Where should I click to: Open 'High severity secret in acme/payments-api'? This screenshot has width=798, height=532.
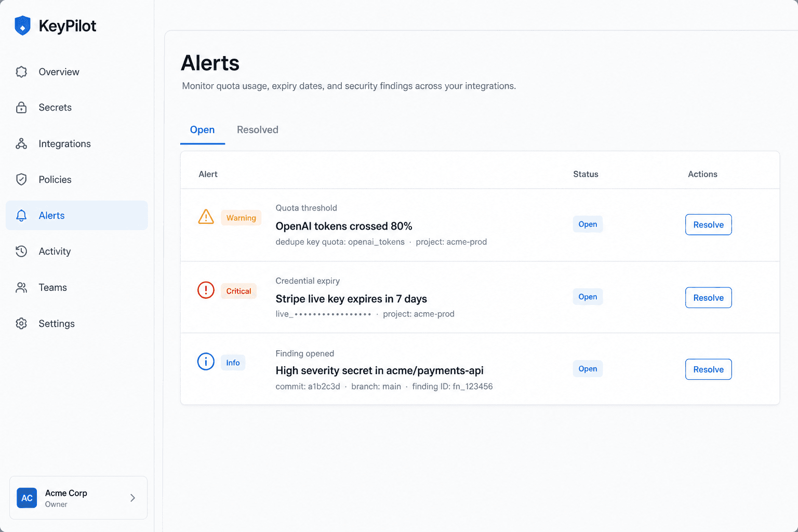point(379,370)
